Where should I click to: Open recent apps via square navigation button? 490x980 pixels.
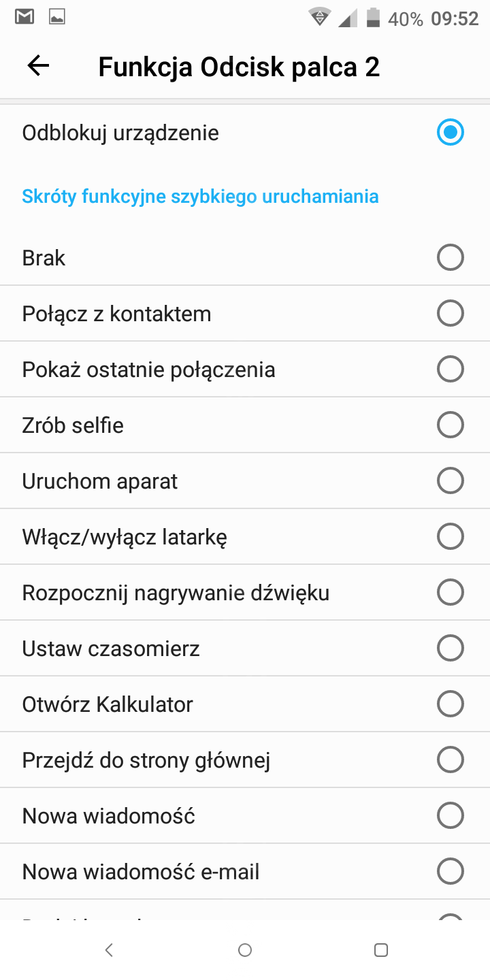point(381,950)
